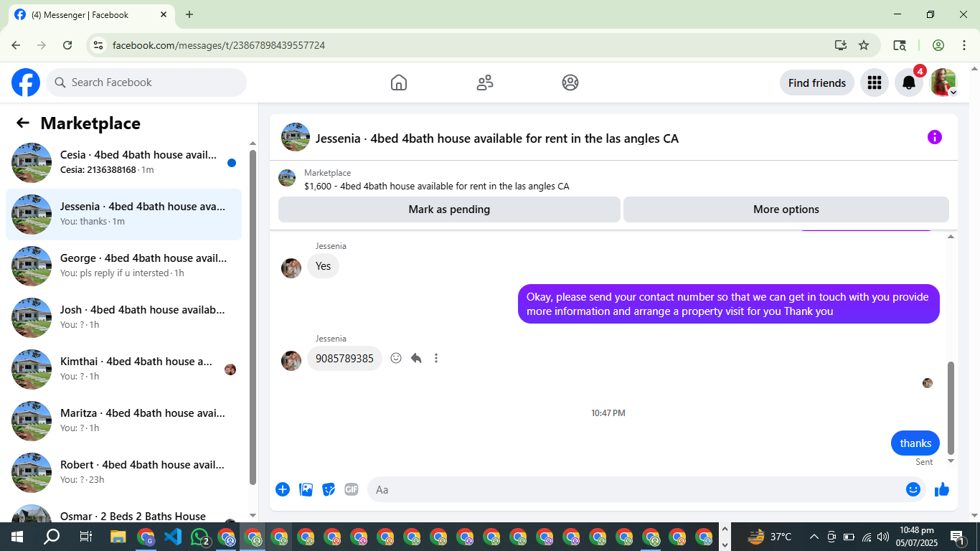Open a new browser tab
The height and width of the screenshot is (551, 980).
pos(189,14)
